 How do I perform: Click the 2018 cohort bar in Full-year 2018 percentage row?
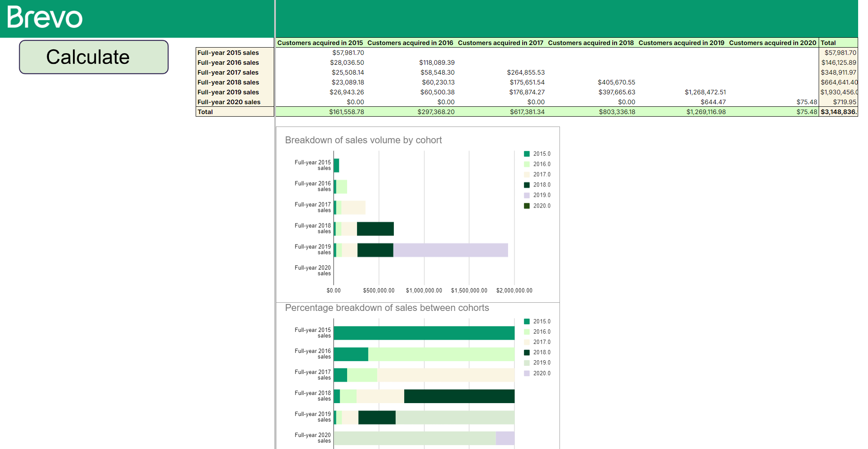pyautogui.click(x=459, y=396)
